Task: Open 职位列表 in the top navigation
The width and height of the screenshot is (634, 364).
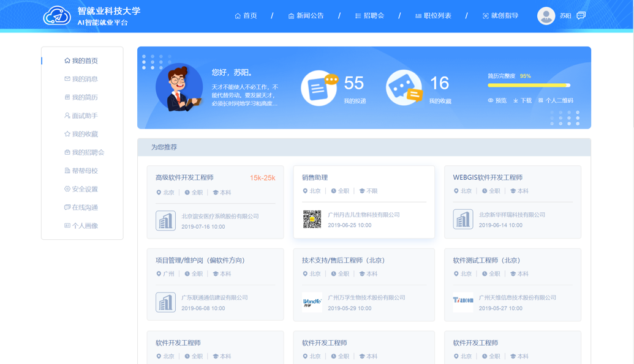Action: [433, 16]
